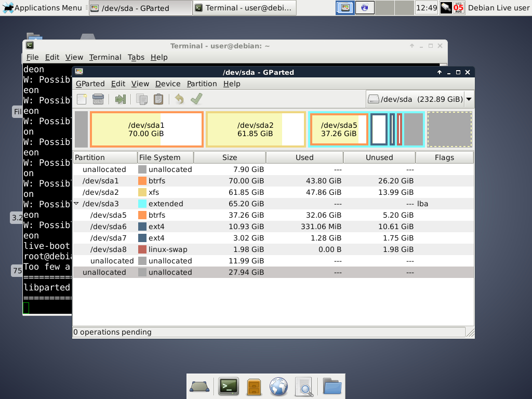The image size is (532, 399).
Task: Open the GParted menu
Action: [90, 84]
